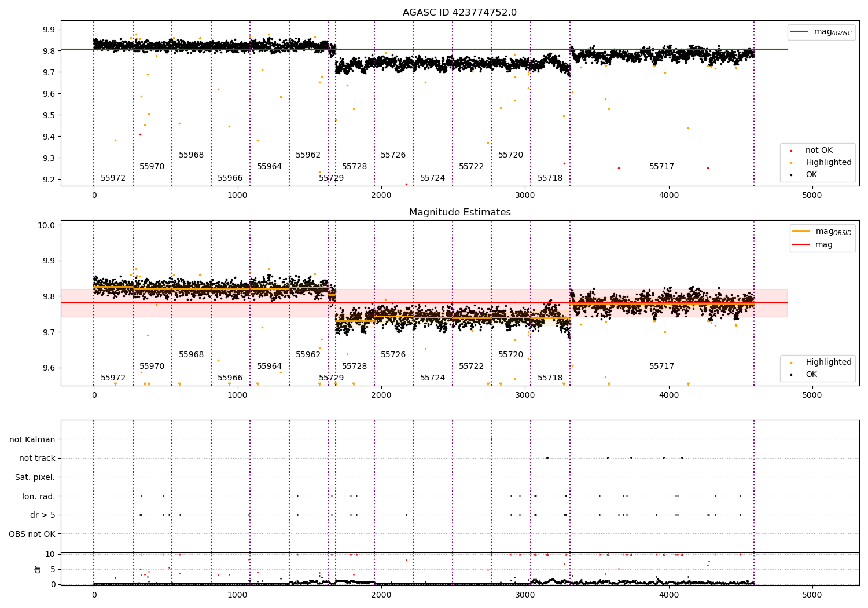Click the 'not Kalman' row label

click(x=32, y=439)
